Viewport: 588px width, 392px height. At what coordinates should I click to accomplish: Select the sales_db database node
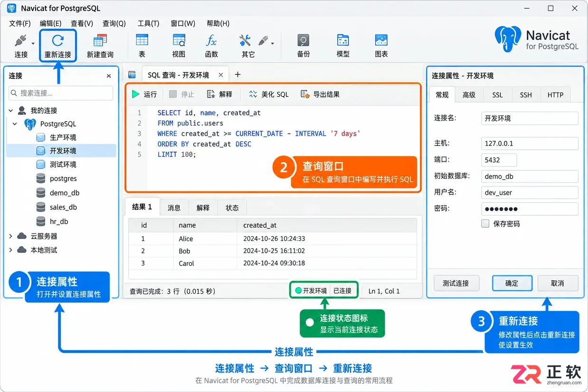tap(63, 207)
